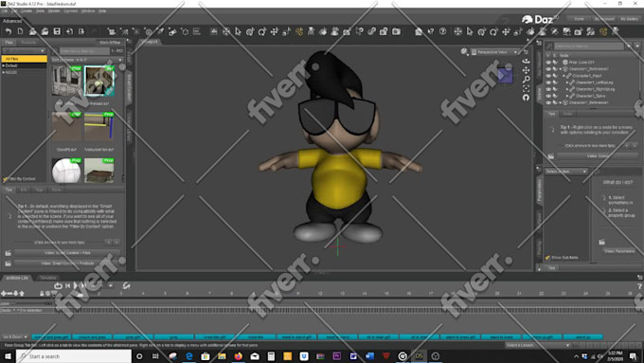This screenshot has width=644, height=363.
Task: Click the yellow tool icon in right toolbar group
Action: click(x=603, y=31)
